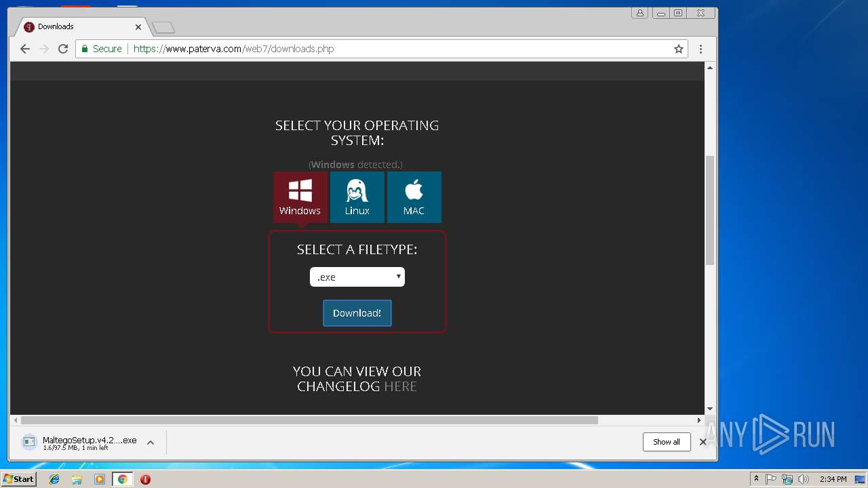868x488 pixels.
Task: Show hidden system tray icons
Action: pos(756,479)
